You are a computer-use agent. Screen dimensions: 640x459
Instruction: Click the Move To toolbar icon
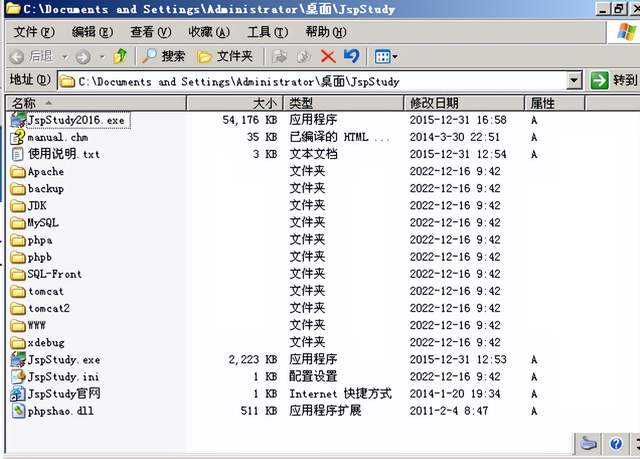click(280, 56)
